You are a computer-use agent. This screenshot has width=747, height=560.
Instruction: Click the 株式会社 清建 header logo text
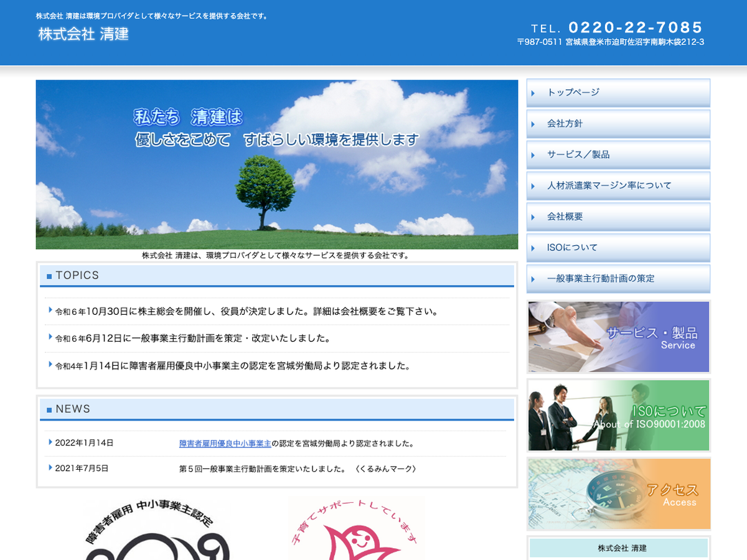pyautogui.click(x=83, y=35)
